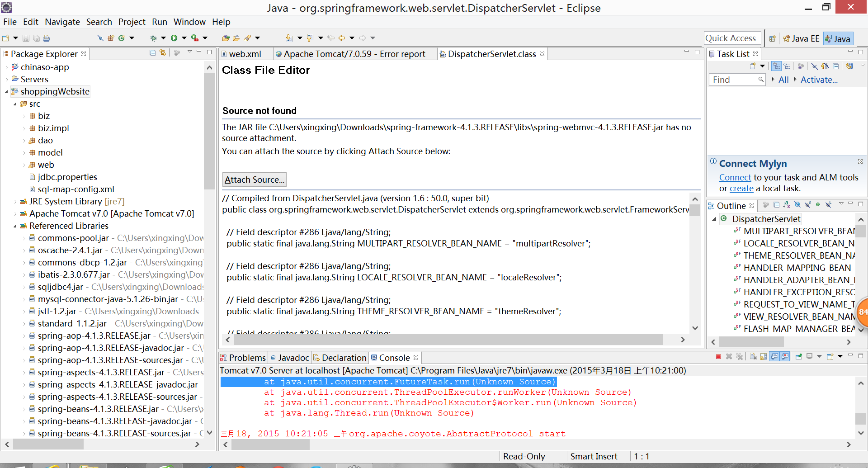The image size is (868, 468).
Task: Click create local task link
Action: click(x=741, y=189)
